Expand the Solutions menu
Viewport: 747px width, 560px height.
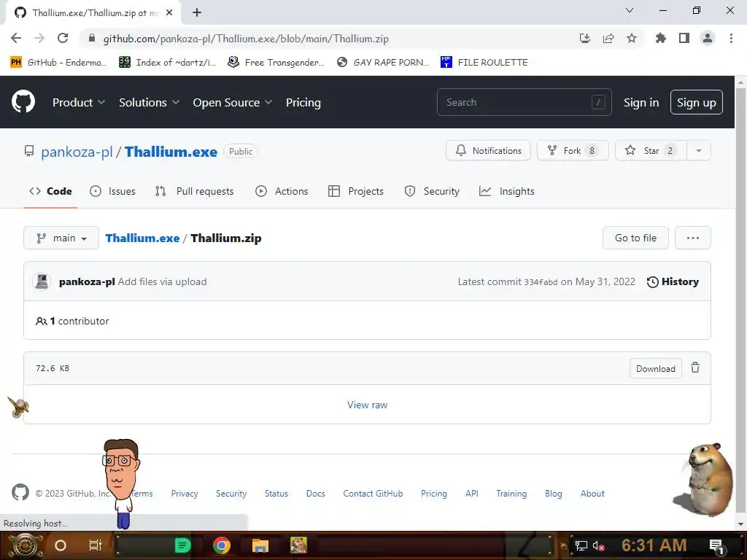(x=149, y=102)
